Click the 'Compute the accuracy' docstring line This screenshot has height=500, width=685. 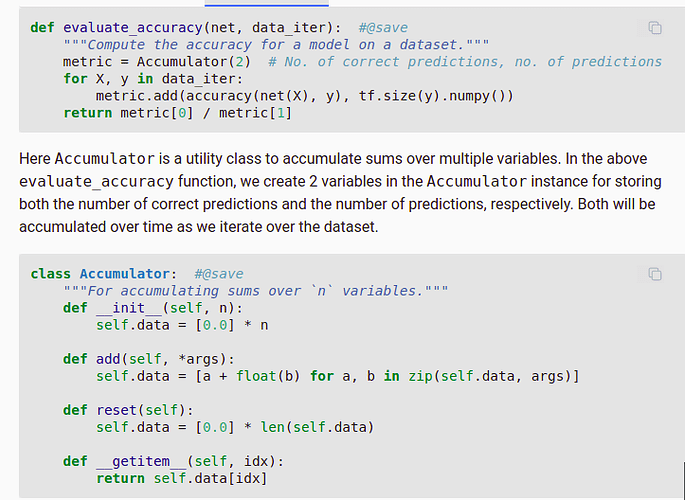[x=276, y=45]
